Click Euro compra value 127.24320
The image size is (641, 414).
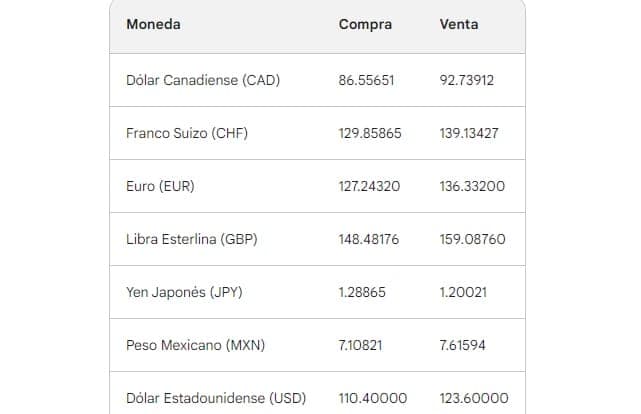pos(369,187)
